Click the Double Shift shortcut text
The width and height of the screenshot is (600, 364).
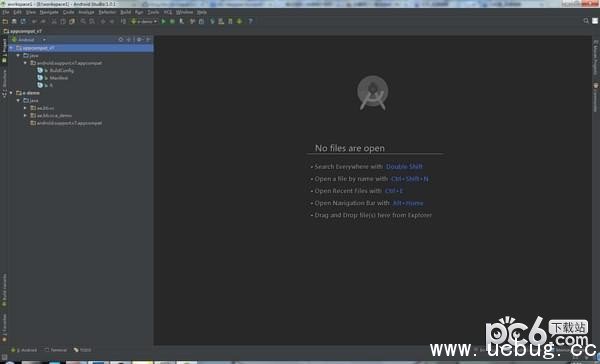point(404,166)
